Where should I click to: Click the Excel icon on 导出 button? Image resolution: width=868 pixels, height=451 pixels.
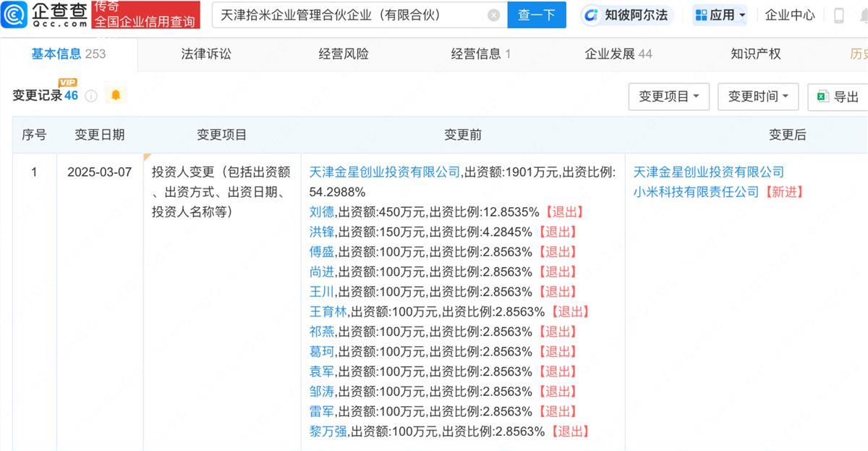click(x=822, y=96)
